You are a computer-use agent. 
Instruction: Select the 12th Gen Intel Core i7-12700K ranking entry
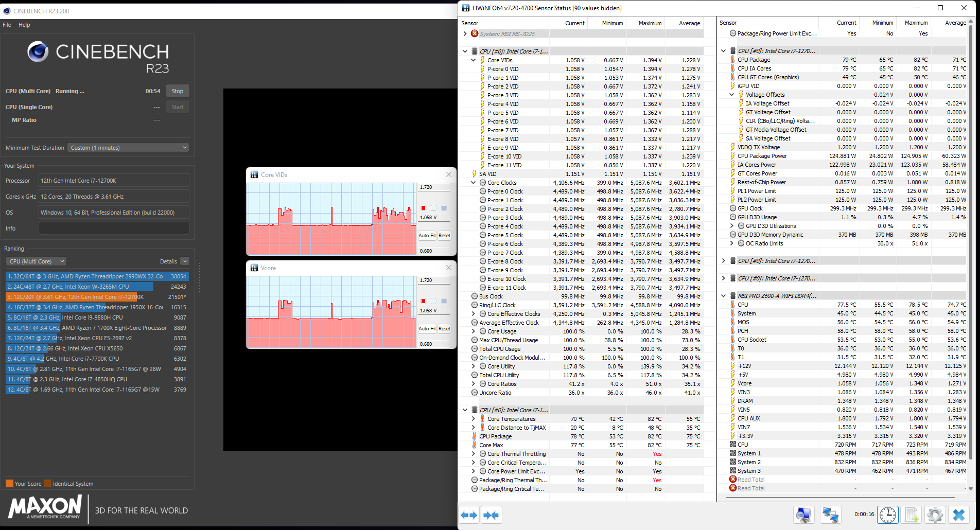click(97, 297)
